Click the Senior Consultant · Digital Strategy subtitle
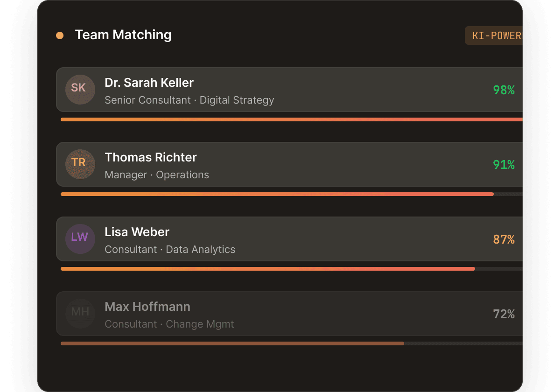The width and height of the screenshot is (560, 392). point(189,100)
